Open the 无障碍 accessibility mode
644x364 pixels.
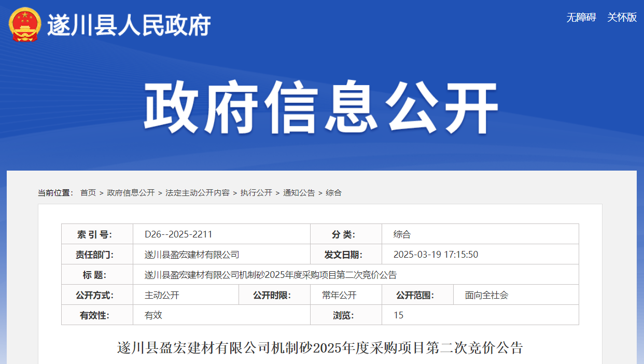coord(581,18)
